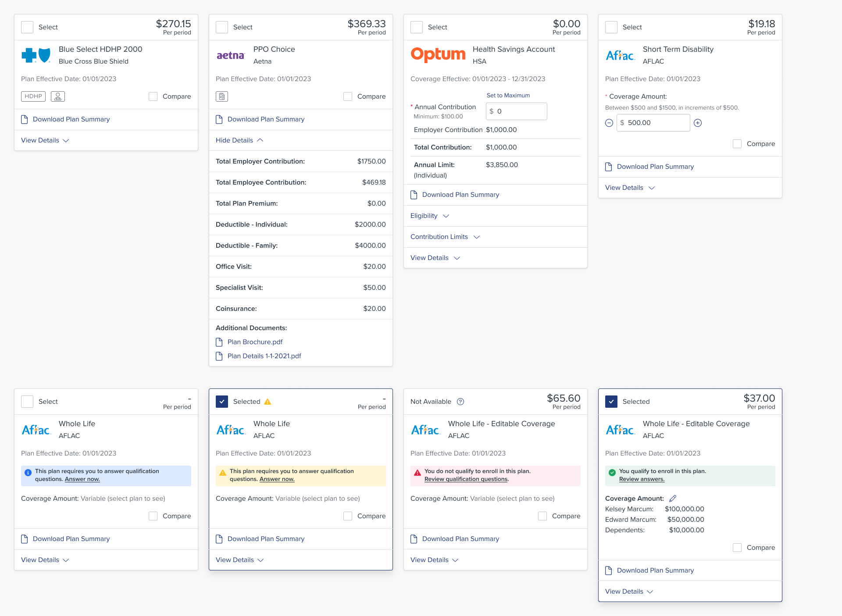Click the pencil edit icon beside Coverage Amount
Screen dimensions: 842x616
tap(673, 498)
